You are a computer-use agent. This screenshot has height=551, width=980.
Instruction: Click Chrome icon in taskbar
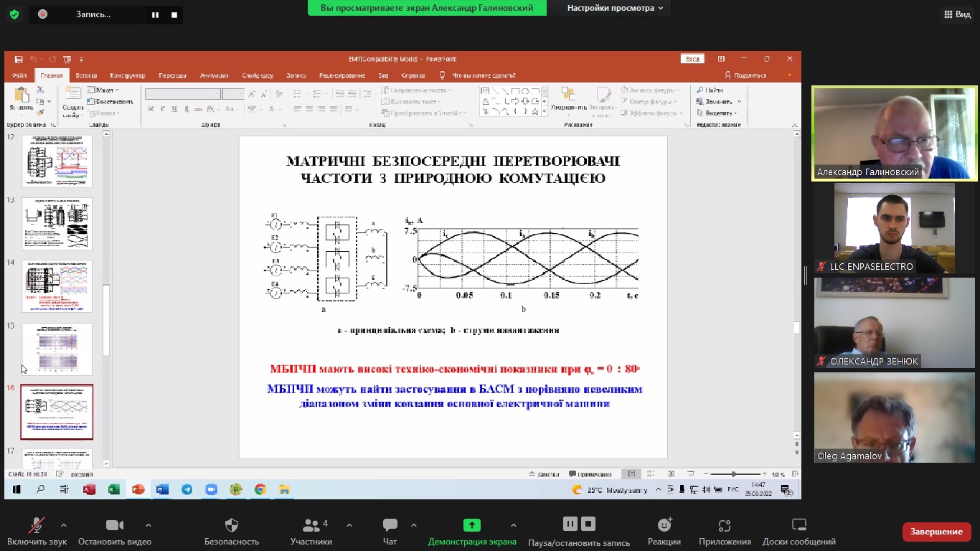point(260,489)
